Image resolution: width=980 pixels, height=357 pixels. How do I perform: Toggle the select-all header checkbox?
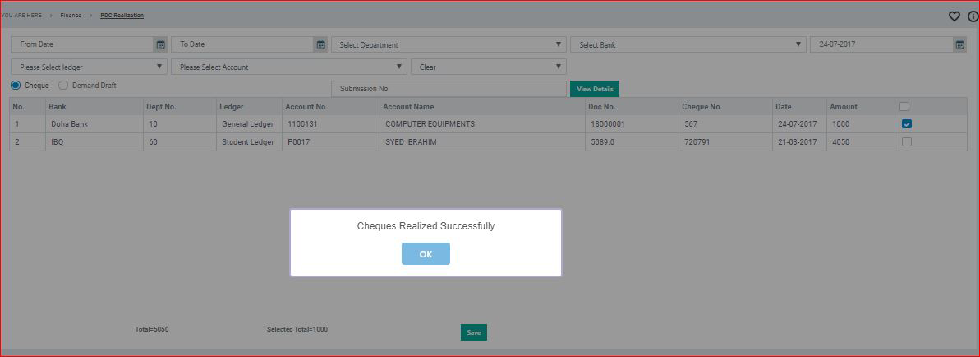tap(904, 107)
